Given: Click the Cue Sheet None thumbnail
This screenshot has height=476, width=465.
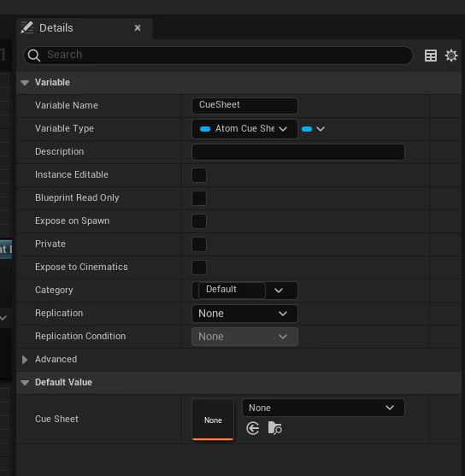Looking at the screenshot, I should (x=213, y=420).
